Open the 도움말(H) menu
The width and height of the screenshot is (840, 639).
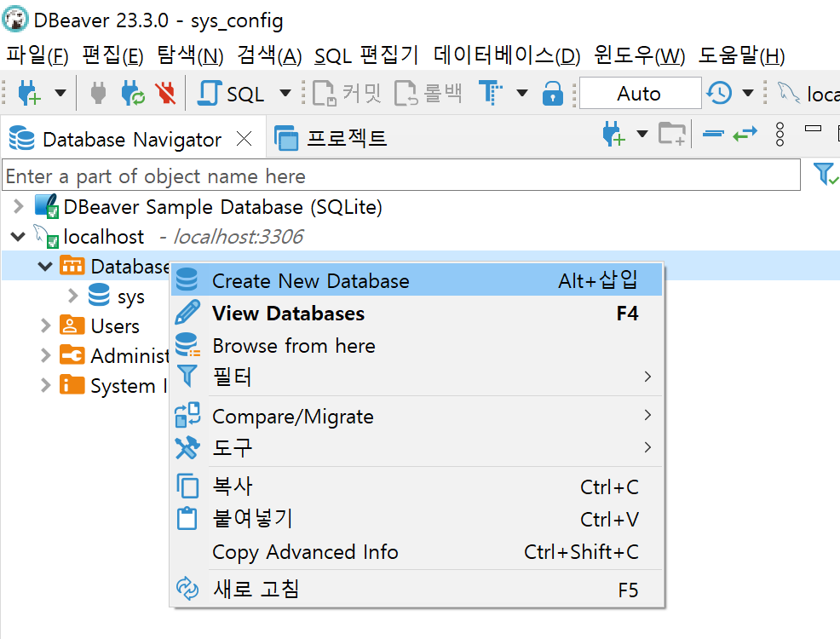click(x=742, y=55)
